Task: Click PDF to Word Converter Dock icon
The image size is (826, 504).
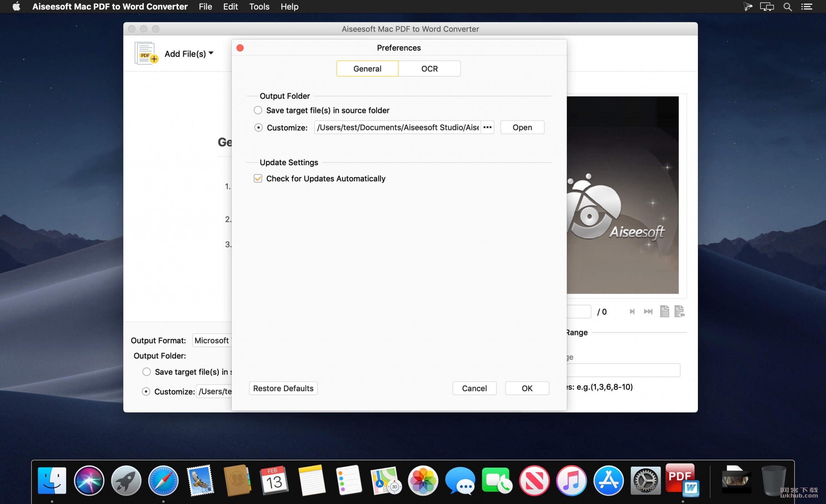Action: (682, 480)
